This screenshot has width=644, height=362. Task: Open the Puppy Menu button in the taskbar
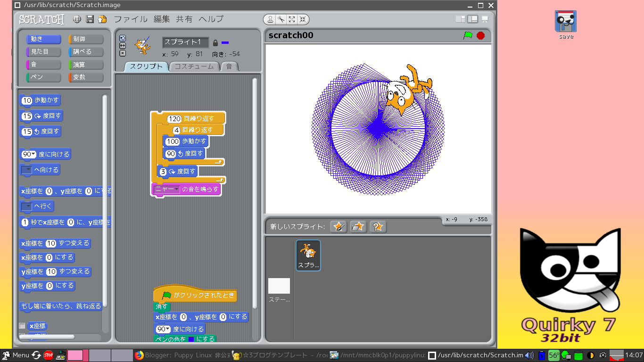click(16, 355)
